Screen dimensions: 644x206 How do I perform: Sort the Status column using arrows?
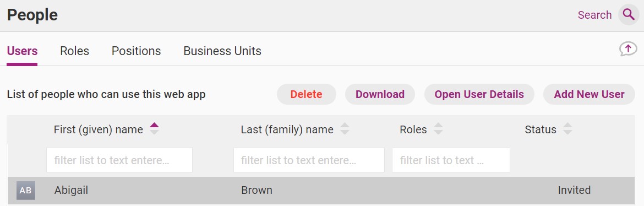click(x=567, y=129)
